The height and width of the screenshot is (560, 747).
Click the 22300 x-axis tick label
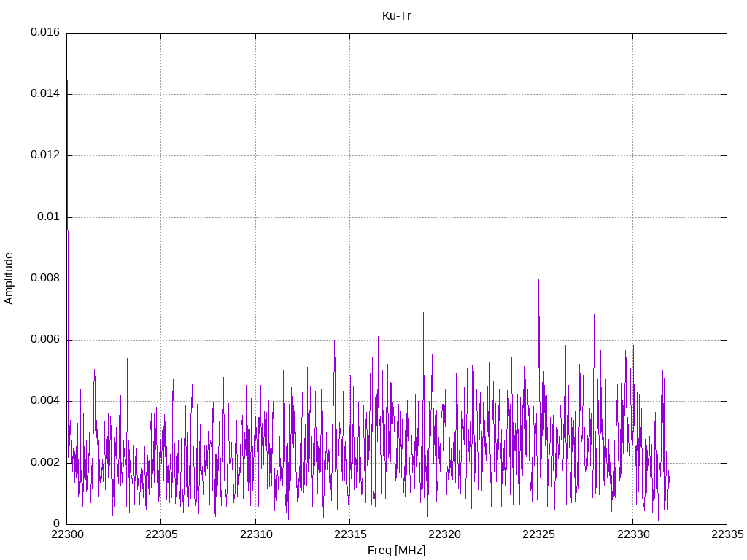tap(66, 536)
